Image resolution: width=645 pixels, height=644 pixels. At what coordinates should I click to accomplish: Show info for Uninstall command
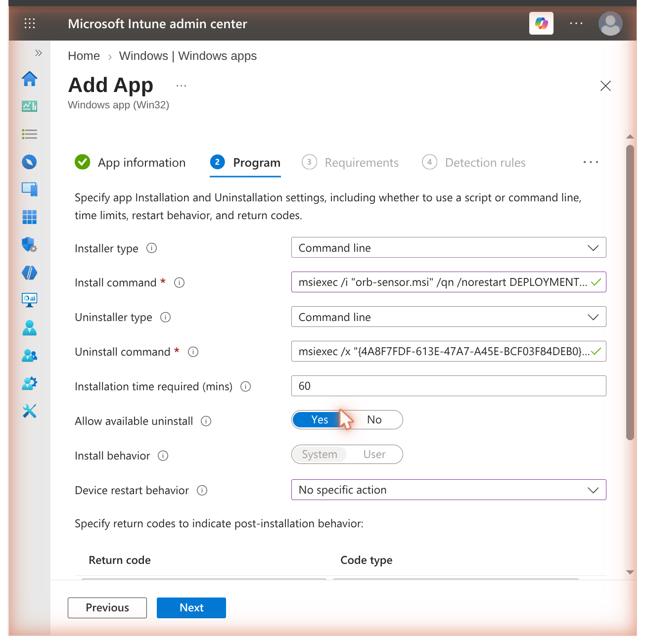click(193, 352)
